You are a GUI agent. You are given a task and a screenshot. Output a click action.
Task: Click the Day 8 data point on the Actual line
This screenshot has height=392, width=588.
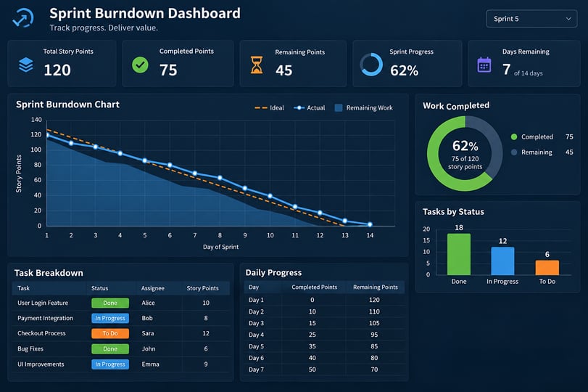click(220, 178)
